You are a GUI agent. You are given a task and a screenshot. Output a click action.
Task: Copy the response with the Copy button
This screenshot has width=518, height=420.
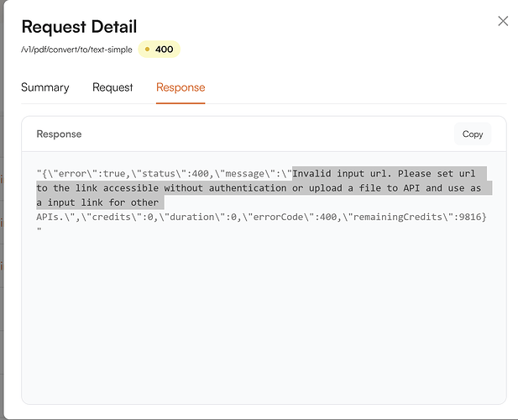(x=473, y=134)
